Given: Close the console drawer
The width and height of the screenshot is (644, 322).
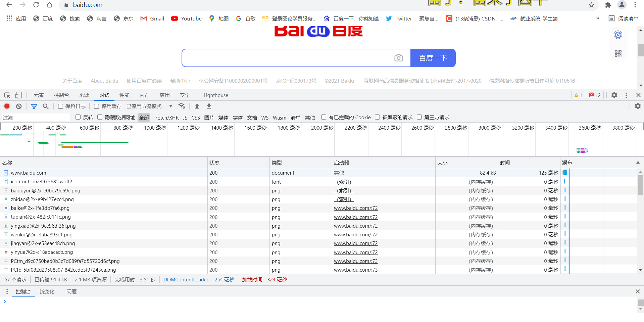Looking at the screenshot, I should click(x=638, y=291).
